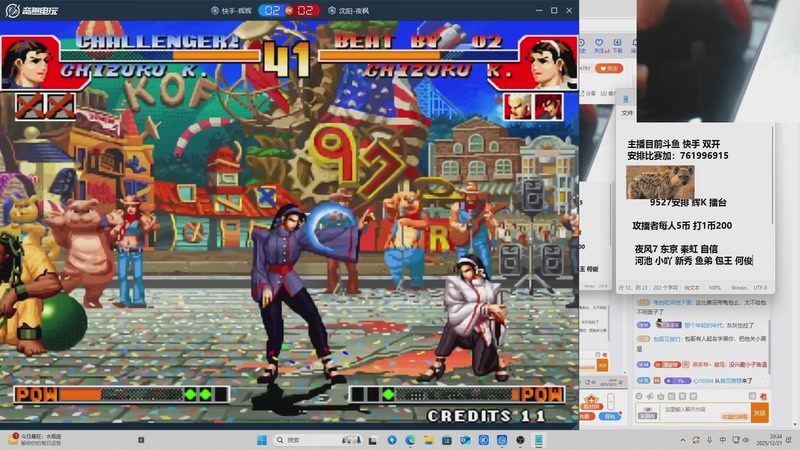The height and width of the screenshot is (450, 800).
Task: Click the orange 发送 send button in chat
Action: 760,413
